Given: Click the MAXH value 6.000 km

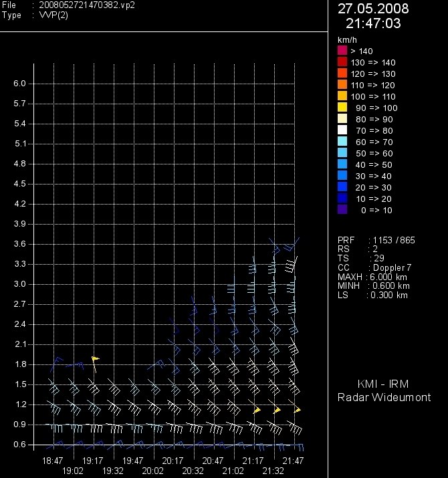Looking at the screenshot, I should coord(388,277).
